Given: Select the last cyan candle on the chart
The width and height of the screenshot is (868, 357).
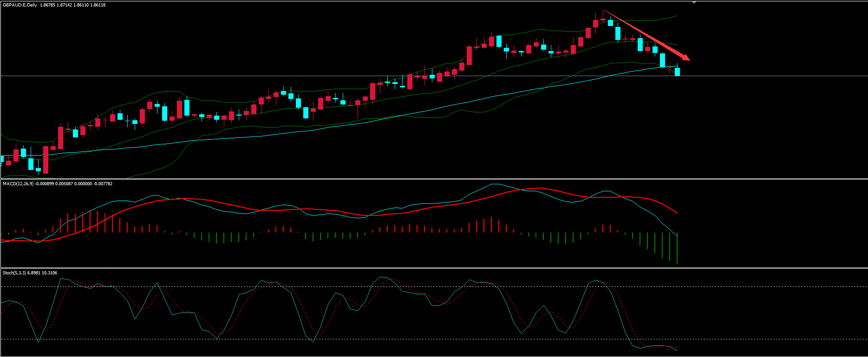Looking at the screenshot, I should [677, 71].
